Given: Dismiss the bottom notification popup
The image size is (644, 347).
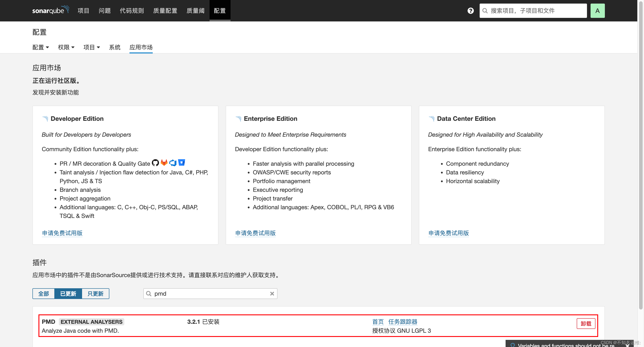Looking at the screenshot, I should 627,345.
